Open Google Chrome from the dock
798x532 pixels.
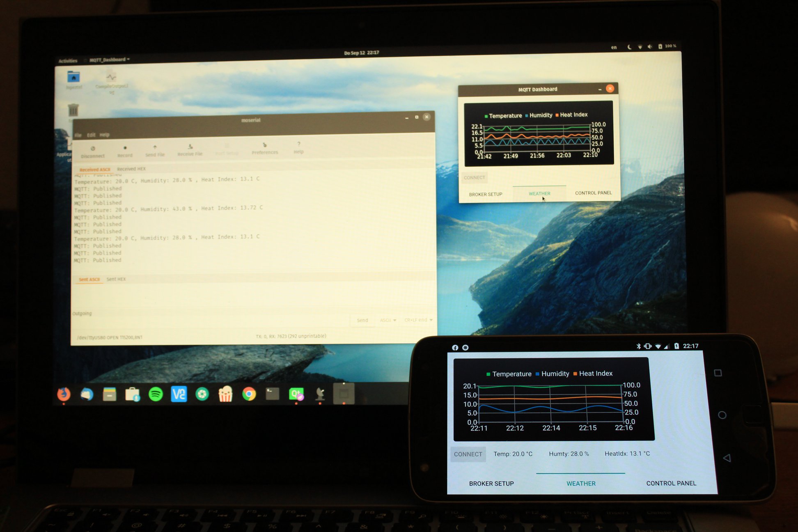coord(249,394)
